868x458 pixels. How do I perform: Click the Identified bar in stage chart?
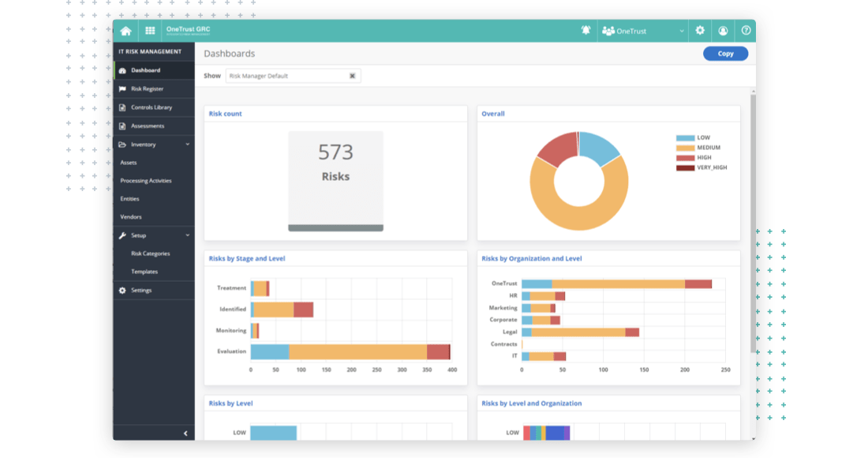[282, 310]
